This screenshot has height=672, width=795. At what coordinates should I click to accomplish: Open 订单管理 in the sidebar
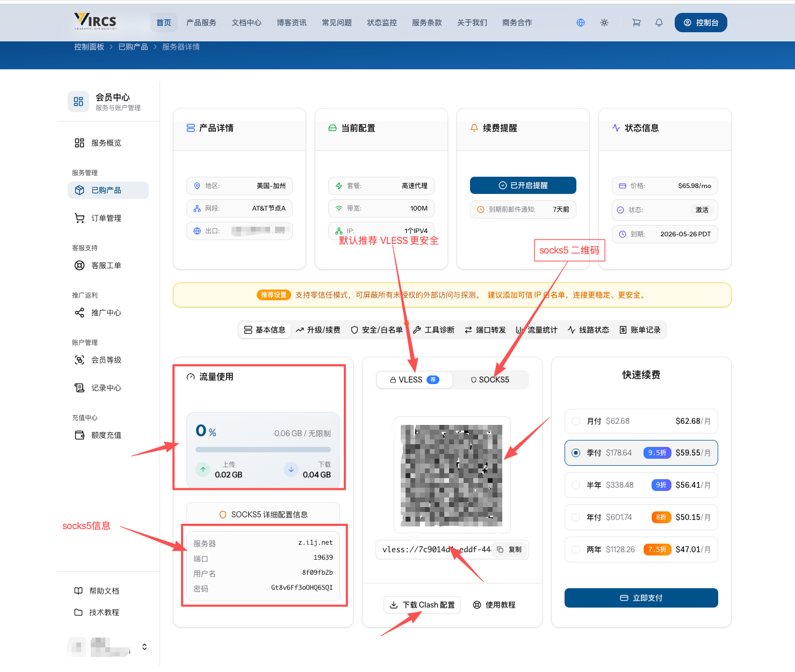coord(108,218)
